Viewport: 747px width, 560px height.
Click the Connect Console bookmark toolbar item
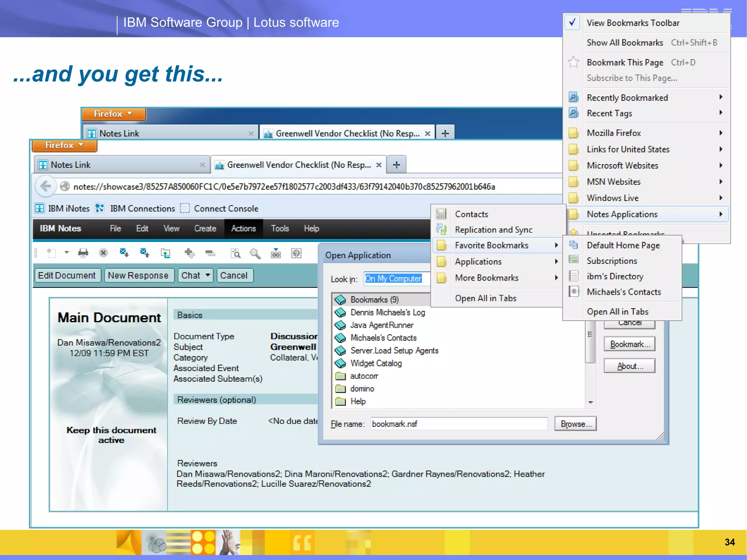tap(220, 208)
